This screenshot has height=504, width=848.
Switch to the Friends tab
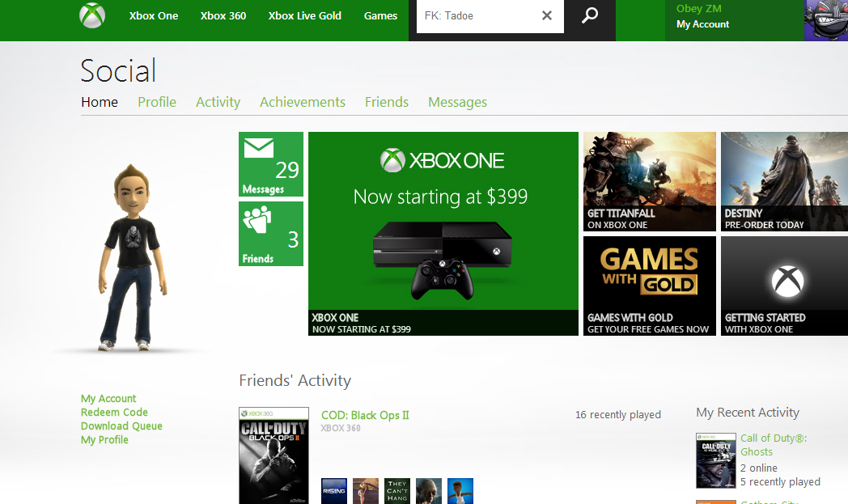(x=387, y=102)
